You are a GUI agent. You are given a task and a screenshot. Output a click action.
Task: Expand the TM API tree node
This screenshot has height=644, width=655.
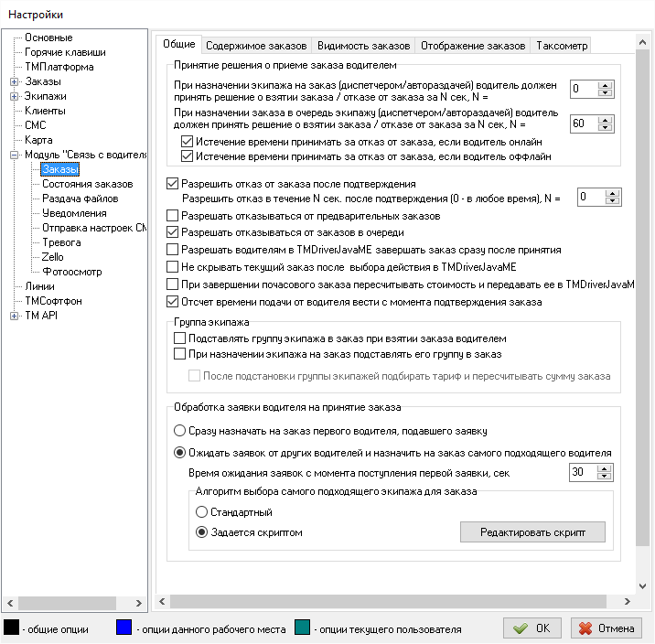15,316
